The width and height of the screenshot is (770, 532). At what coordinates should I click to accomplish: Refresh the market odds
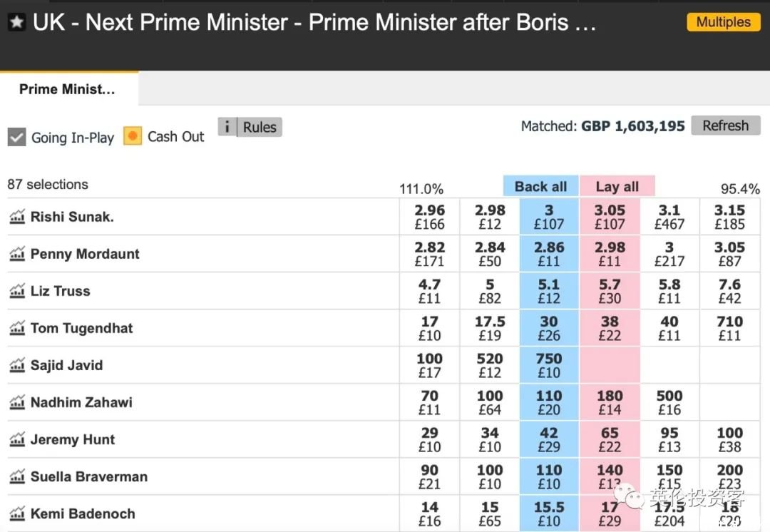click(x=725, y=126)
